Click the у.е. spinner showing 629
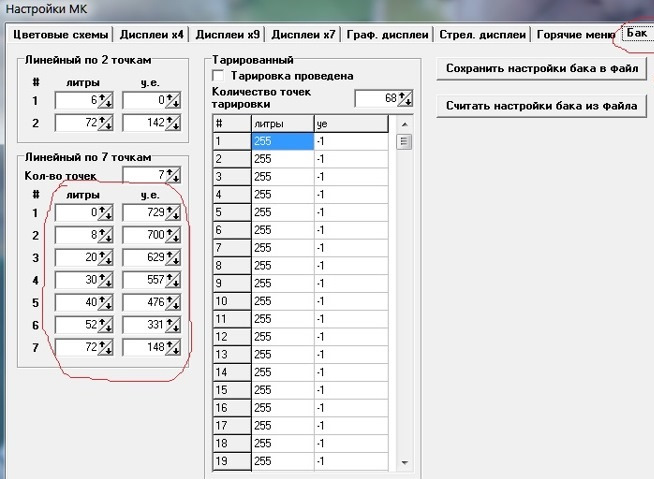Image resolution: width=654 pixels, height=479 pixels. click(173, 258)
